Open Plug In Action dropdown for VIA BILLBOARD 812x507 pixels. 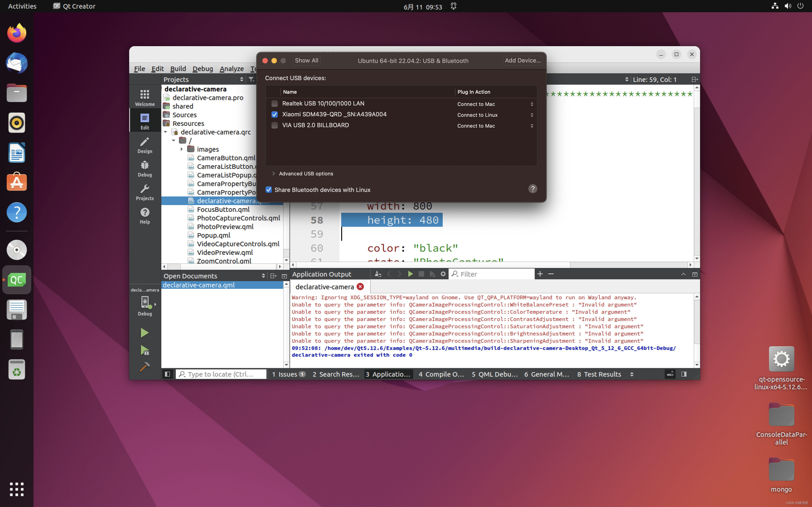point(495,126)
